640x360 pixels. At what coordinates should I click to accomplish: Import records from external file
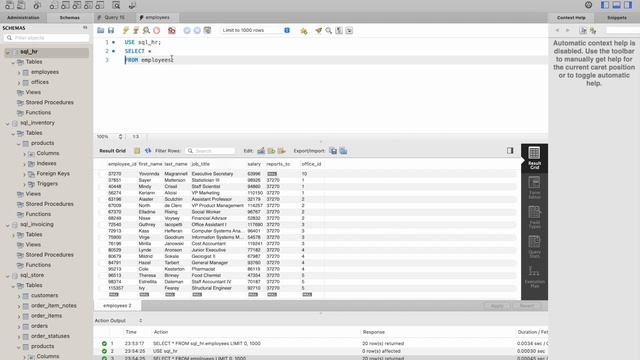point(343,151)
